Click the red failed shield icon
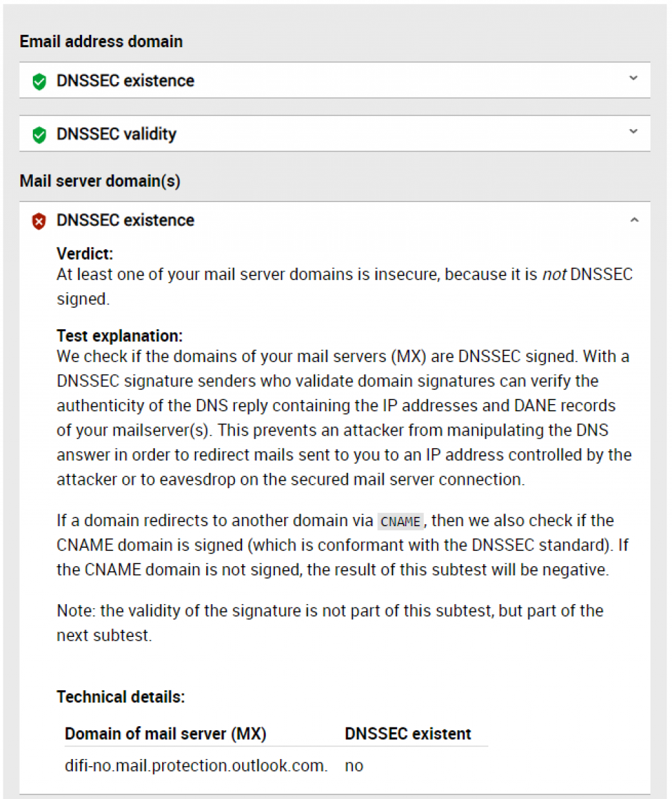 click(x=39, y=221)
